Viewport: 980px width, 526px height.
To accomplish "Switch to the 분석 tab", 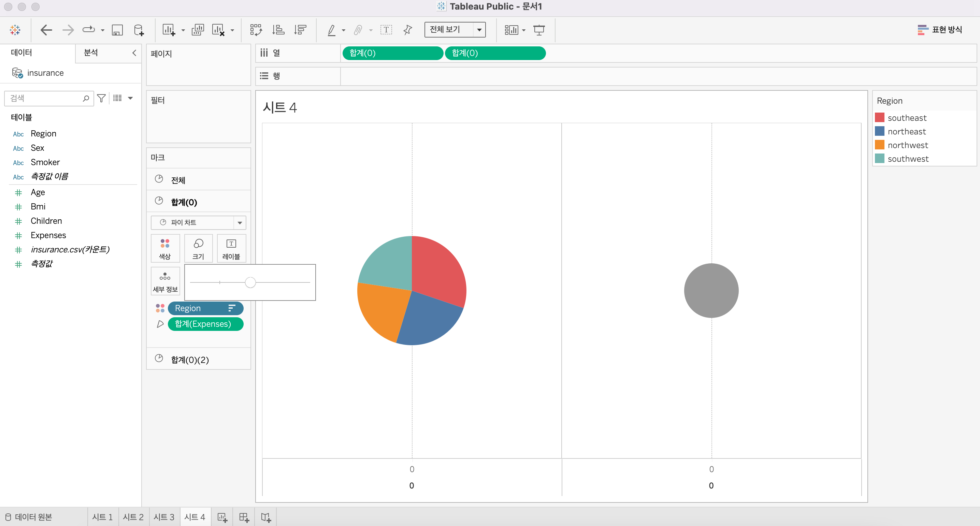I will coord(91,53).
